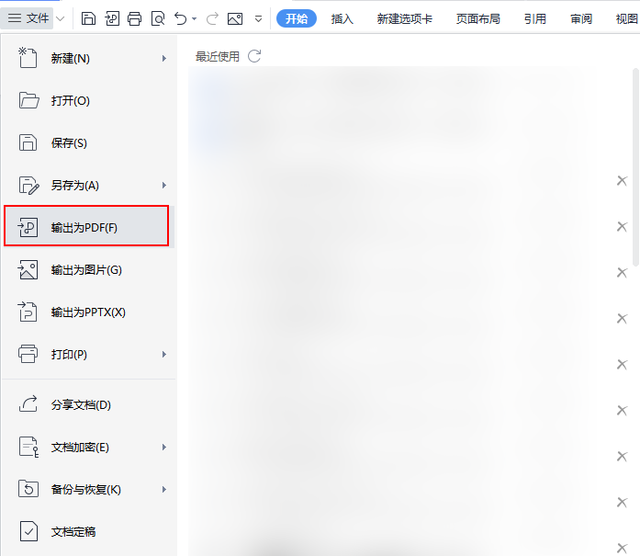Switch to the 插入 tab
Screen dimensions: 640x556
342,19
